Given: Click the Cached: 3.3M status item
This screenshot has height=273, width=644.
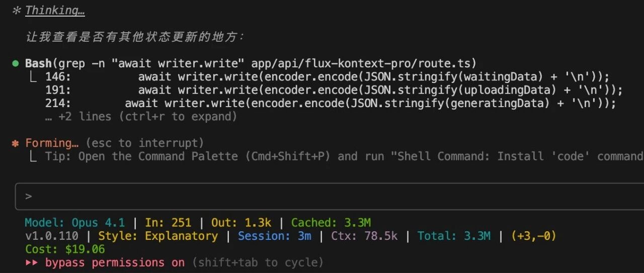Looking at the screenshot, I should click(331, 223).
